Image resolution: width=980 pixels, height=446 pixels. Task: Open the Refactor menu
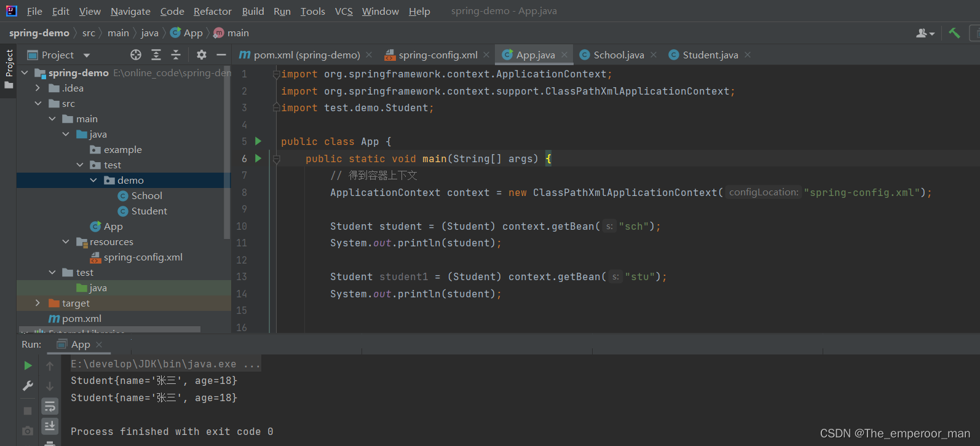[x=213, y=11]
